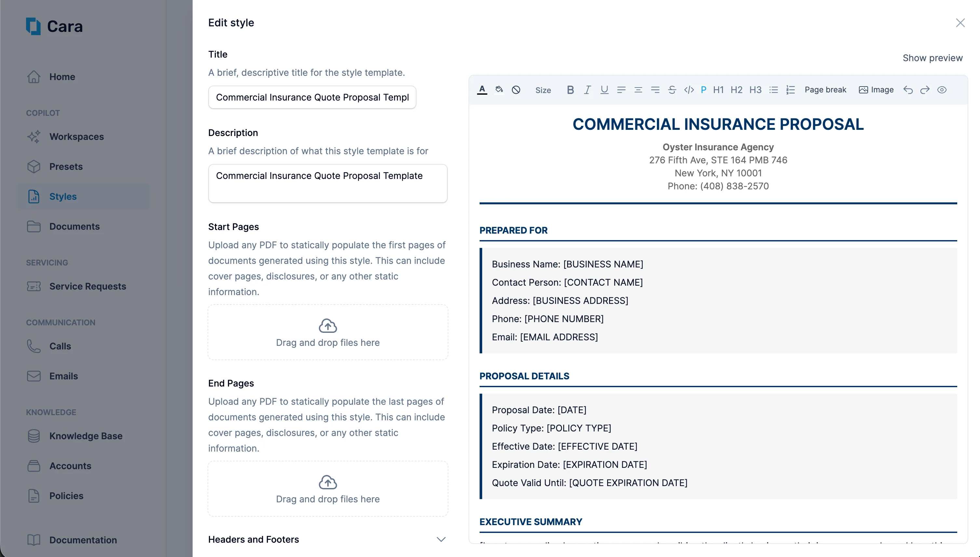Edit the Description text area
This screenshot has height=557, width=980.
point(328,183)
